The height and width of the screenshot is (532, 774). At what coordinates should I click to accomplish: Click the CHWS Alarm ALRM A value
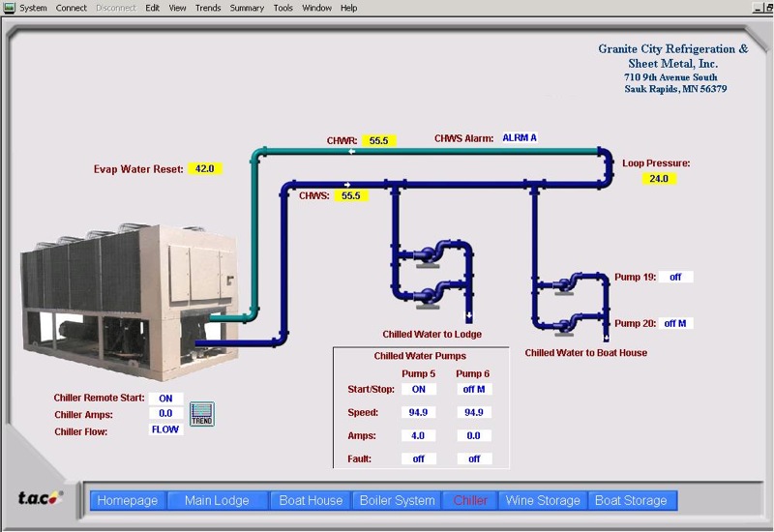(520, 137)
